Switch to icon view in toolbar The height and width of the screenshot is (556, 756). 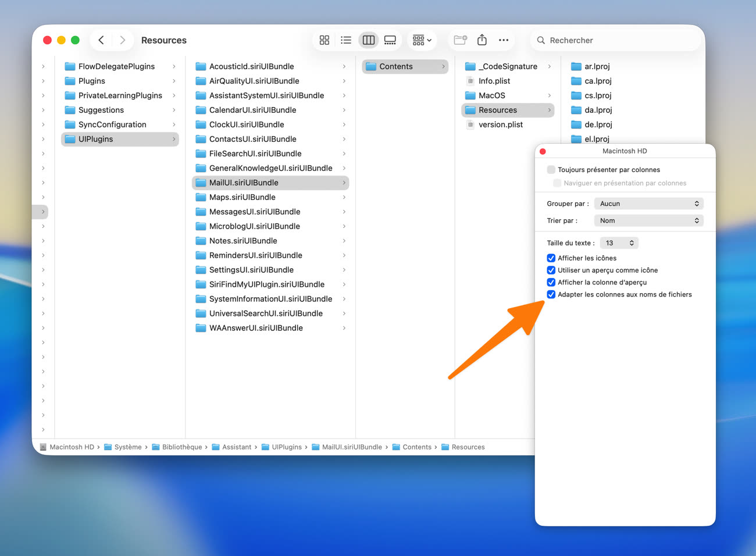tap(324, 40)
